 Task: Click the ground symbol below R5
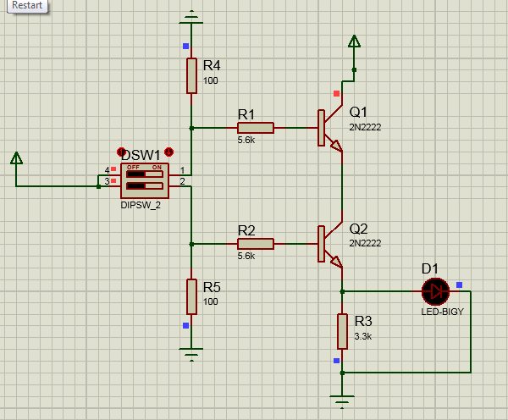191,355
